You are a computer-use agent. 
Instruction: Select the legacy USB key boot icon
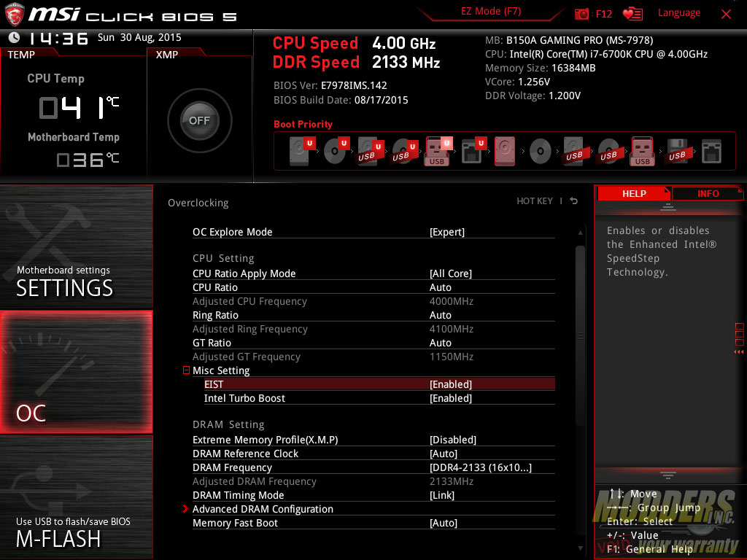[x=643, y=152]
